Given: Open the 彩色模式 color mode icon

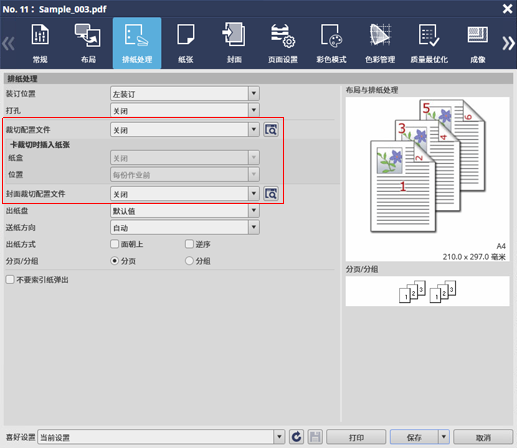Looking at the screenshot, I should pos(331,43).
